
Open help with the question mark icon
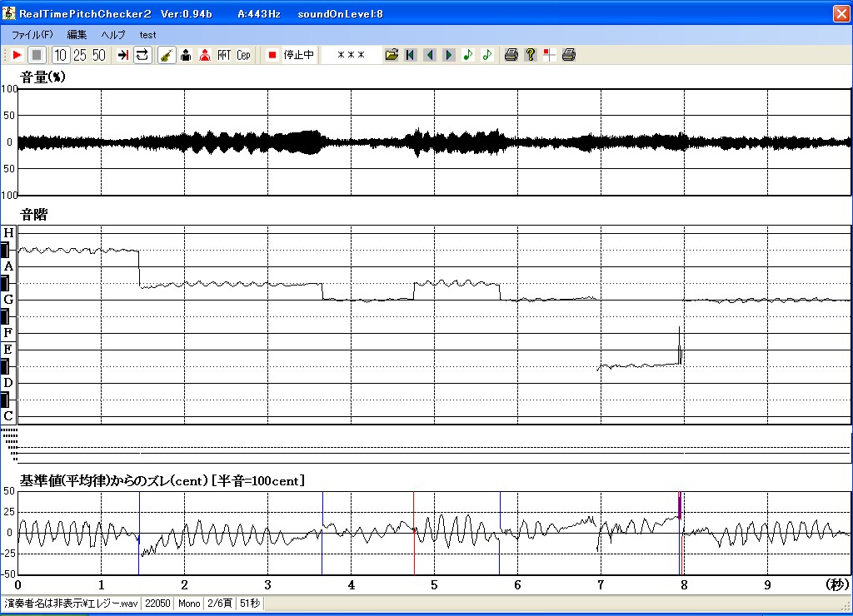coord(531,55)
